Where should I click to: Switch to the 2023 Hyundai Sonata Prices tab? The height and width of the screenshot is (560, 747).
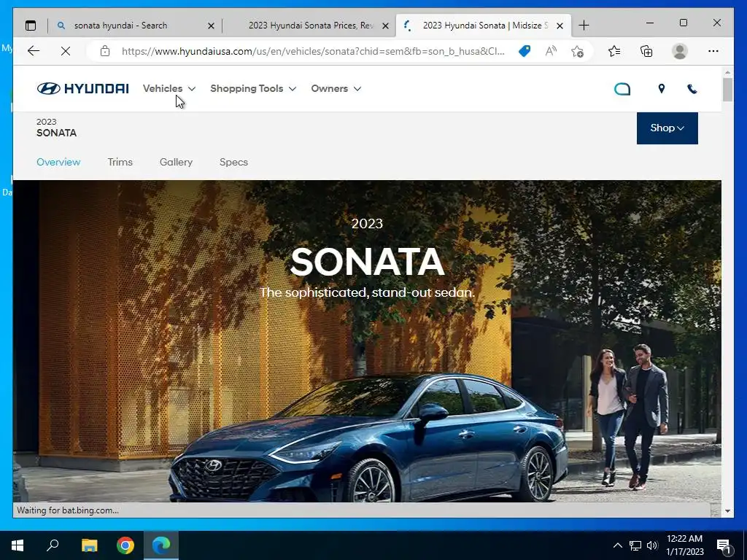pos(310,26)
